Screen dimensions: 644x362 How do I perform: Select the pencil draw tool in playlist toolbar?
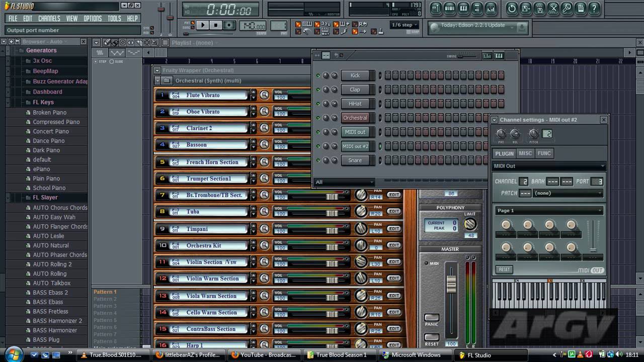pyautogui.click(x=107, y=43)
